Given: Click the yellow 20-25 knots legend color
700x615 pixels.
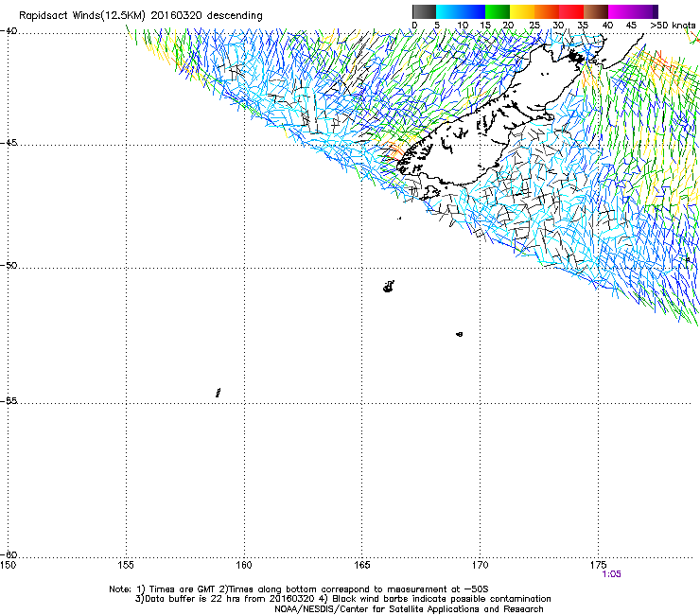Looking at the screenshot, I should tap(522, 11).
